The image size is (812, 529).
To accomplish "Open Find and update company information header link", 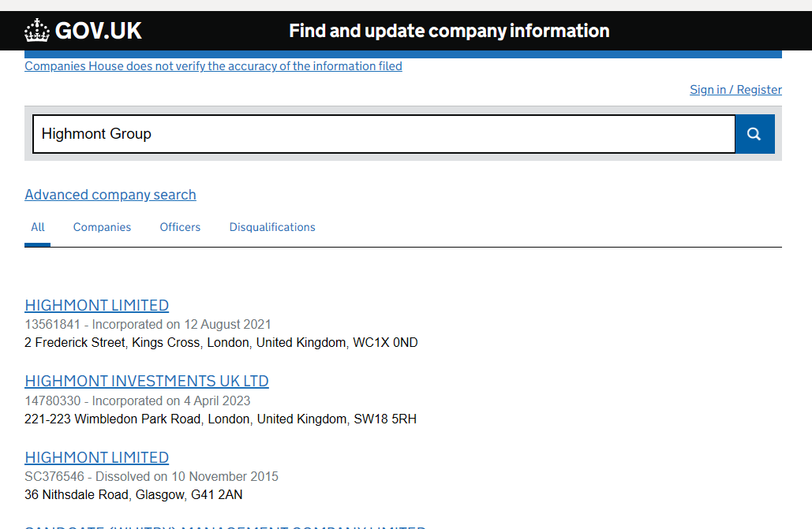I will tap(449, 31).
